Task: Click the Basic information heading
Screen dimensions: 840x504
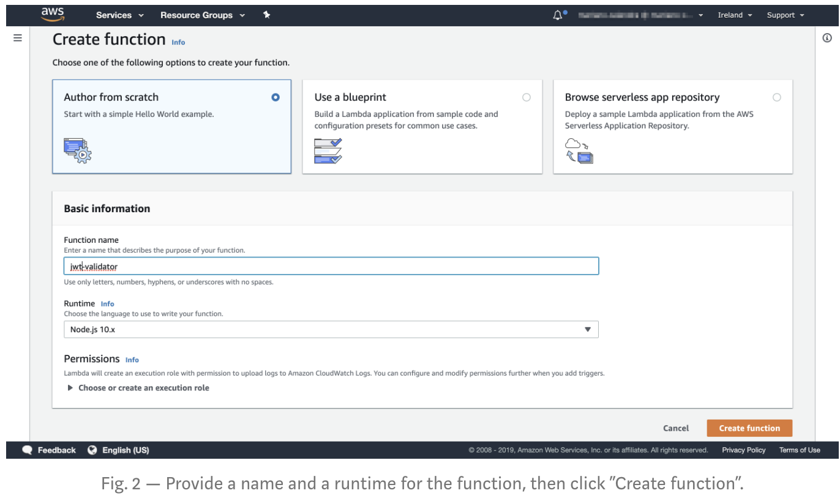Action: [107, 209]
